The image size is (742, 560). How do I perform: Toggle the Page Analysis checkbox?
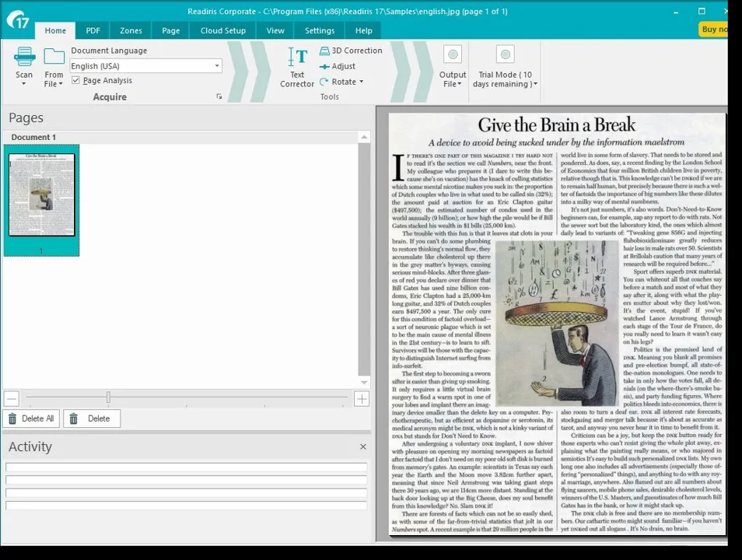point(75,80)
